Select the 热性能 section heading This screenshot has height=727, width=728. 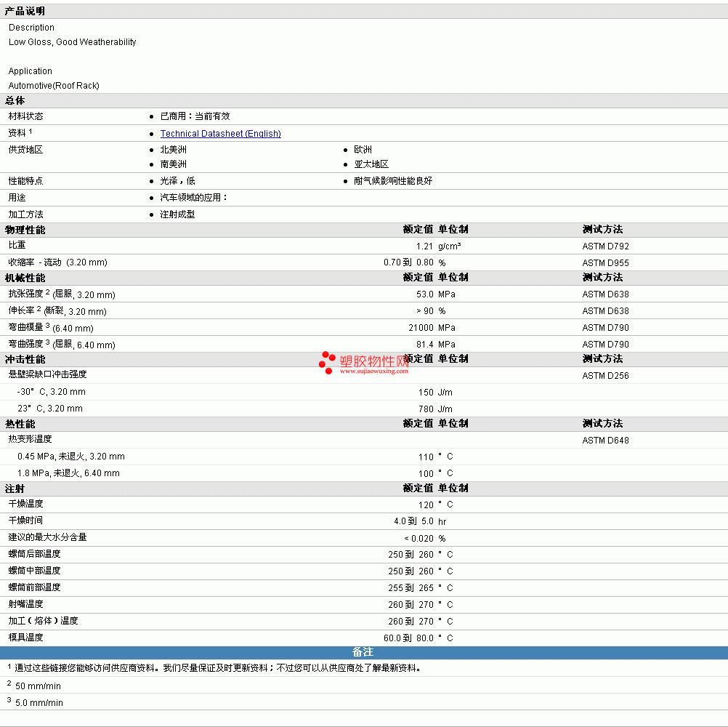pyautogui.click(x=20, y=424)
